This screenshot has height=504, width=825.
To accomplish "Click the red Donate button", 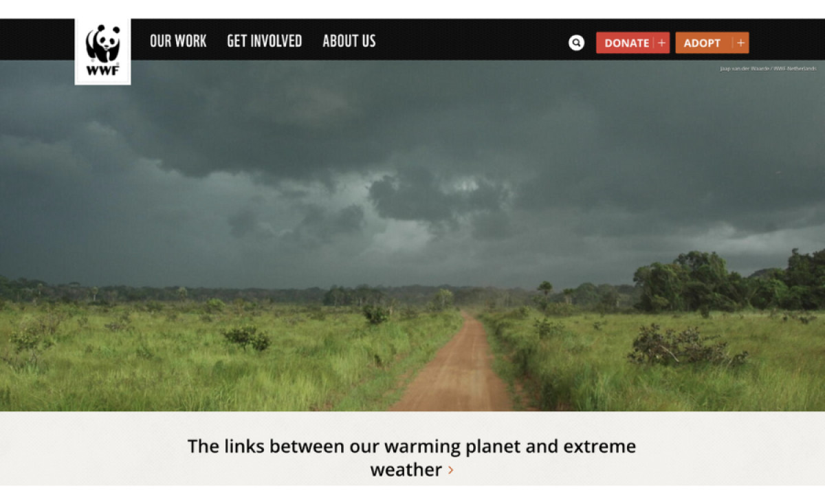I will [x=632, y=43].
